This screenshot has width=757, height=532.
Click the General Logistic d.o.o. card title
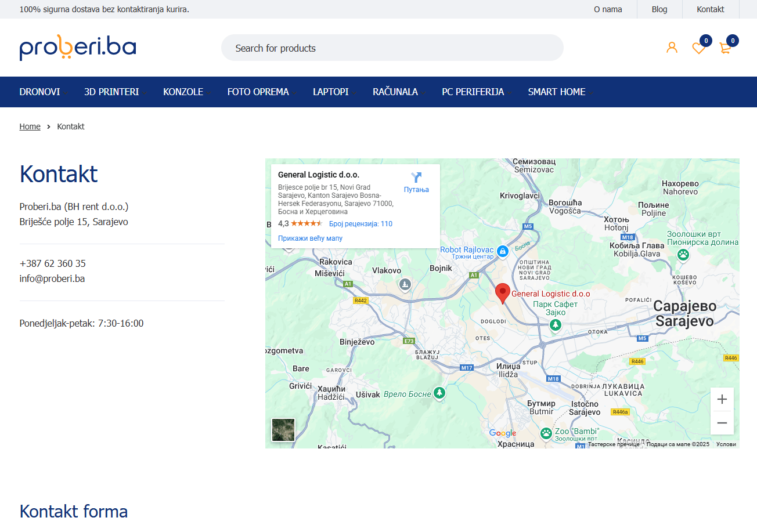coord(319,175)
